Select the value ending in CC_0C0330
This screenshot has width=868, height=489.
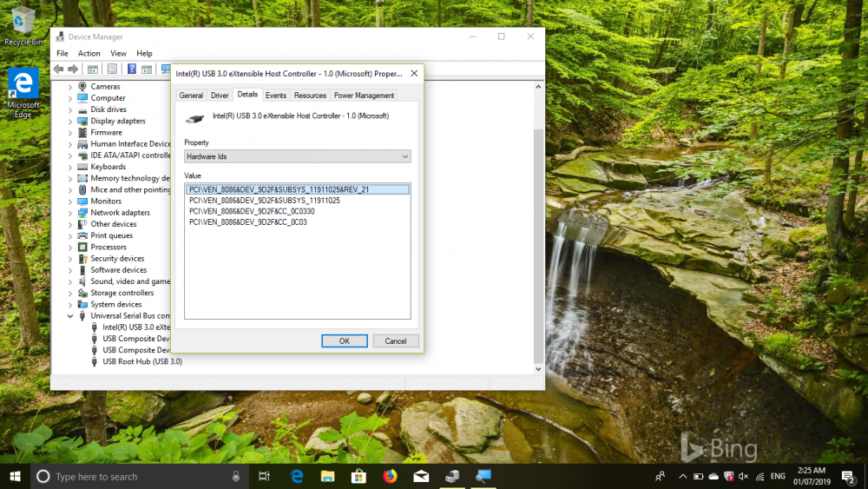pos(252,211)
